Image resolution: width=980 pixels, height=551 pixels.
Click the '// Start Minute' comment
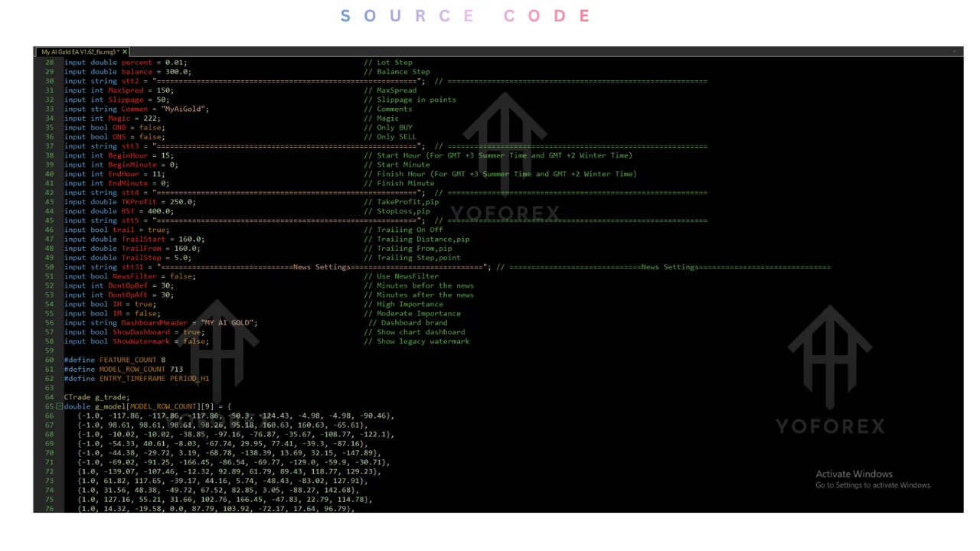(x=397, y=165)
